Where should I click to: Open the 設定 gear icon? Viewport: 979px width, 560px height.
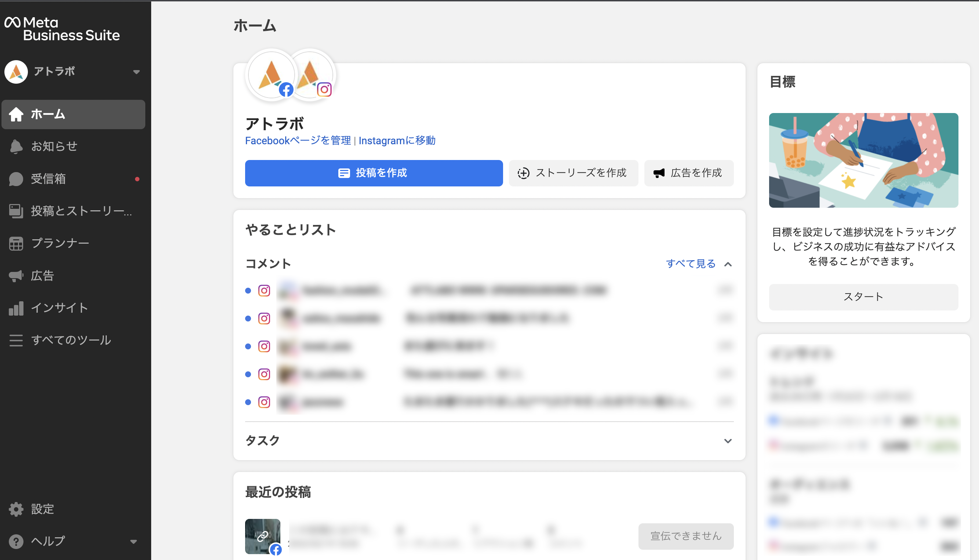click(x=16, y=509)
